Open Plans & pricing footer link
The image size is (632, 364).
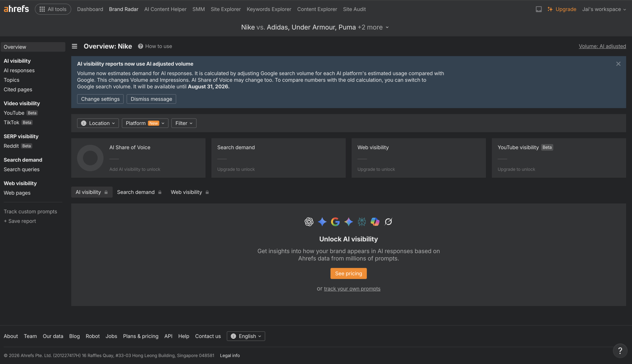pos(141,336)
